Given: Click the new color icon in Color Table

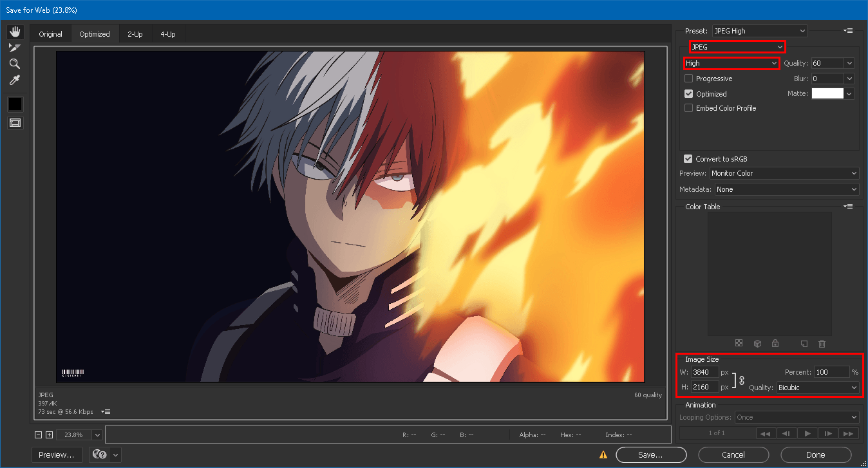Looking at the screenshot, I should [x=804, y=344].
